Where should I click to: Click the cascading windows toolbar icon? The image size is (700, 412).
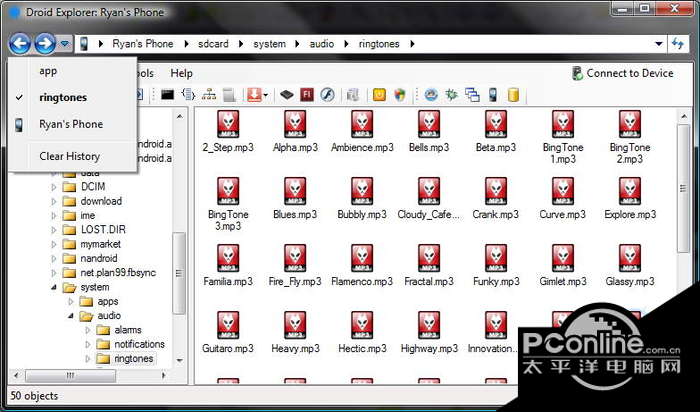472,95
